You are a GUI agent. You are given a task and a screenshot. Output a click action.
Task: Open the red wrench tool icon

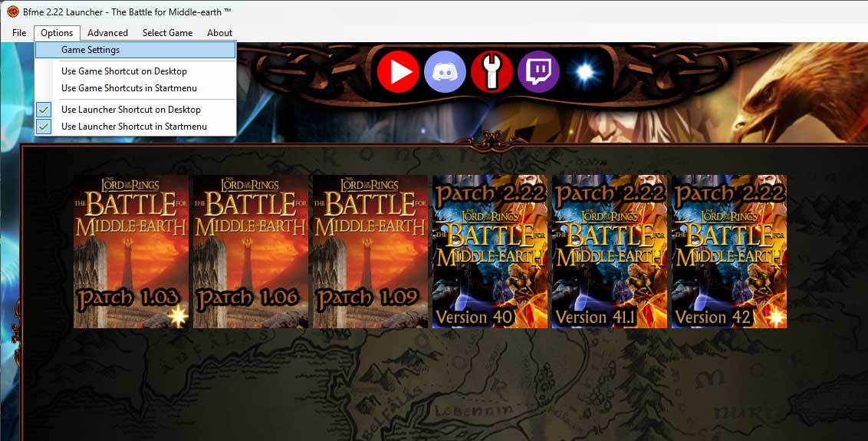492,72
